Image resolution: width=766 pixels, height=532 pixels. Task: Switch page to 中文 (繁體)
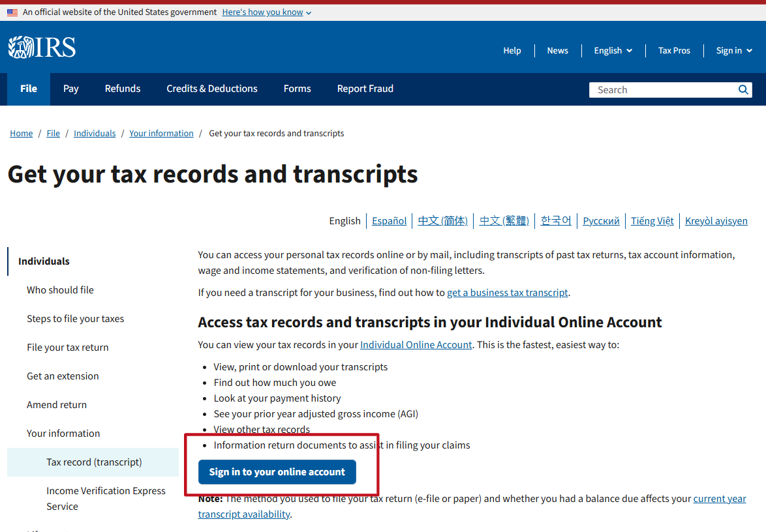pyautogui.click(x=504, y=220)
